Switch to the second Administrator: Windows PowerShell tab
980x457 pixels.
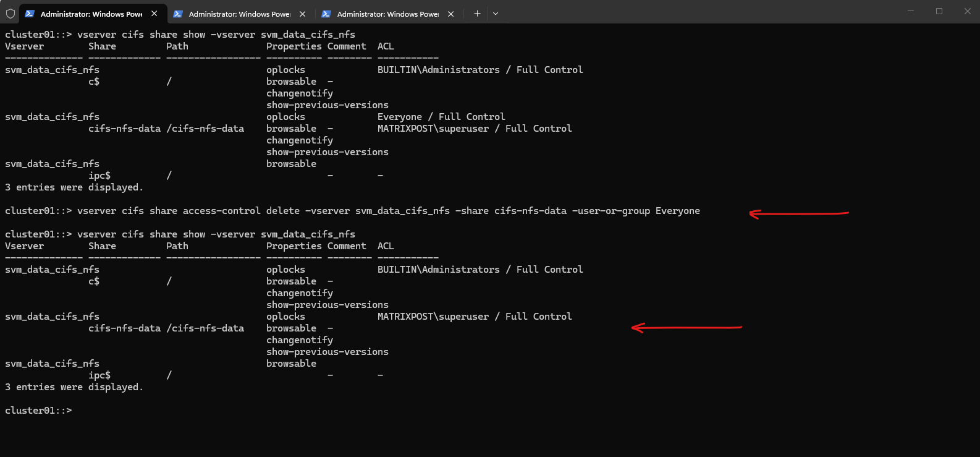click(x=240, y=14)
